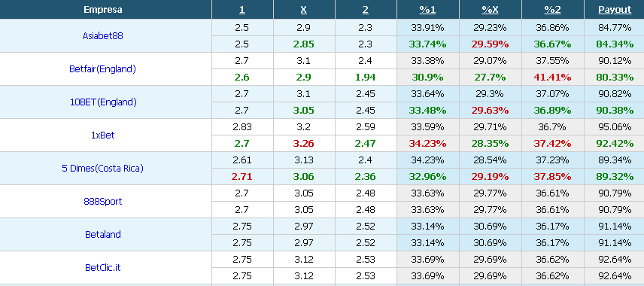Sort by the 2 column header
The height and width of the screenshot is (286, 644).
pyautogui.click(x=365, y=10)
